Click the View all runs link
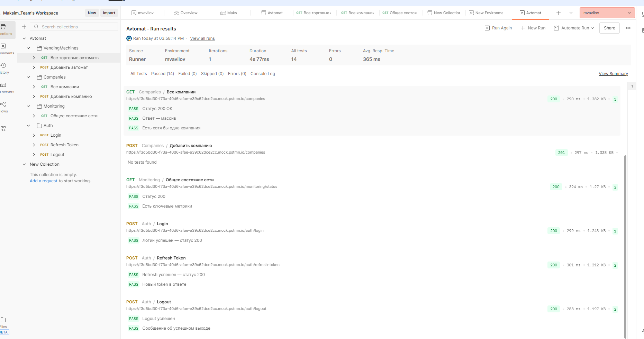644x339 pixels. pyautogui.click(x=202, y=38)
